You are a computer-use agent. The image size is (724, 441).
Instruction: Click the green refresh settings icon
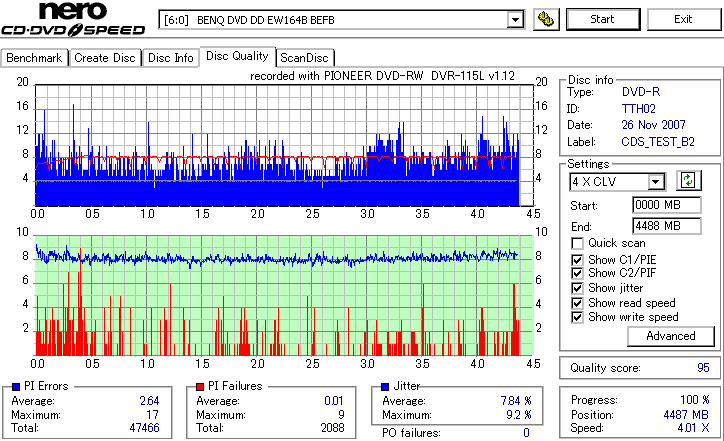pos(688,181)
